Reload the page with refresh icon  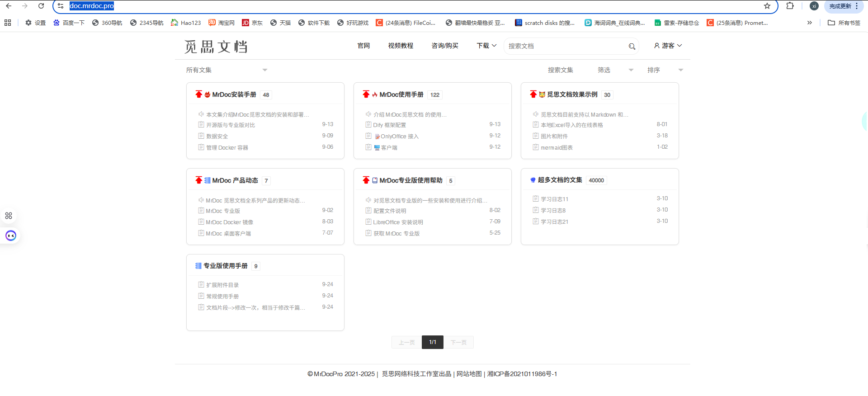(41, 6)
